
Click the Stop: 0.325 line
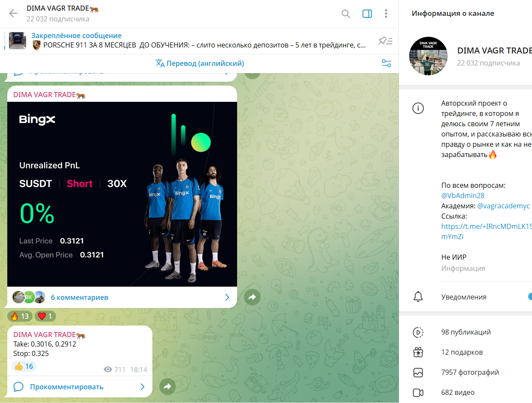pos(31,353)
